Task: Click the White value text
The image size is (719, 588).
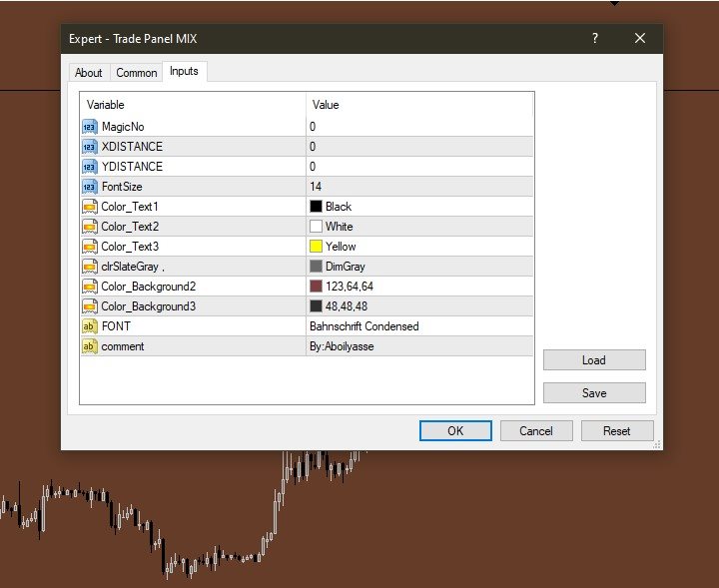Action: coord(339,227)
